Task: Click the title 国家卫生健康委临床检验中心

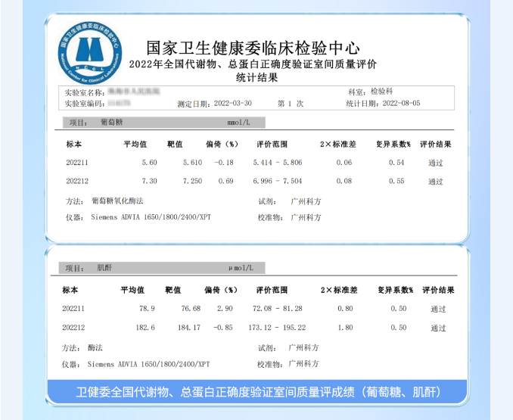Action: point(252,48)
